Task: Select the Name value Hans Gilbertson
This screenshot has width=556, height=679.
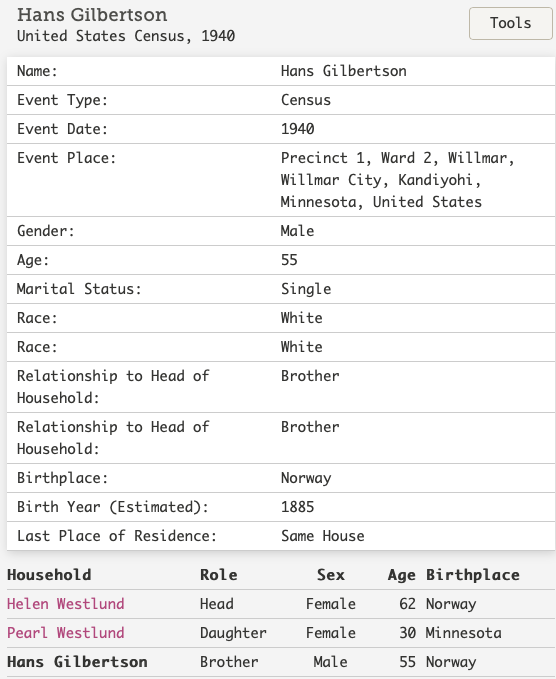Action: pos(343,71)
